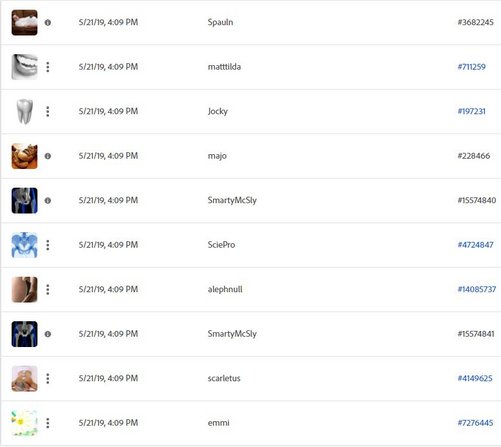Open three-dot menu for emmi row

point(48,423)
